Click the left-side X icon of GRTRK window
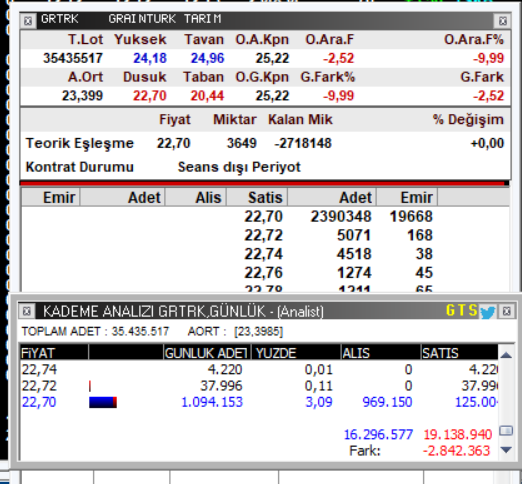 pyautogui.click(x=28, y=21)
